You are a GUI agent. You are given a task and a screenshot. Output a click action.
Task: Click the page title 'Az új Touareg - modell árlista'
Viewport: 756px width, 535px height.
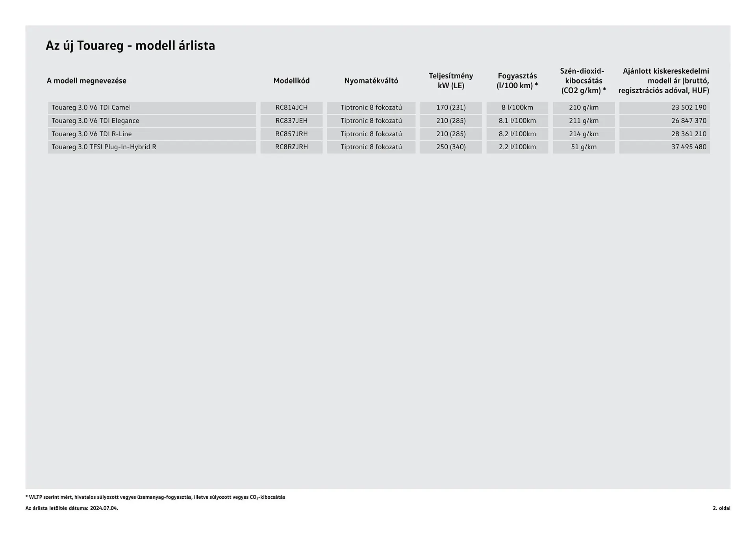coord(130,46)
